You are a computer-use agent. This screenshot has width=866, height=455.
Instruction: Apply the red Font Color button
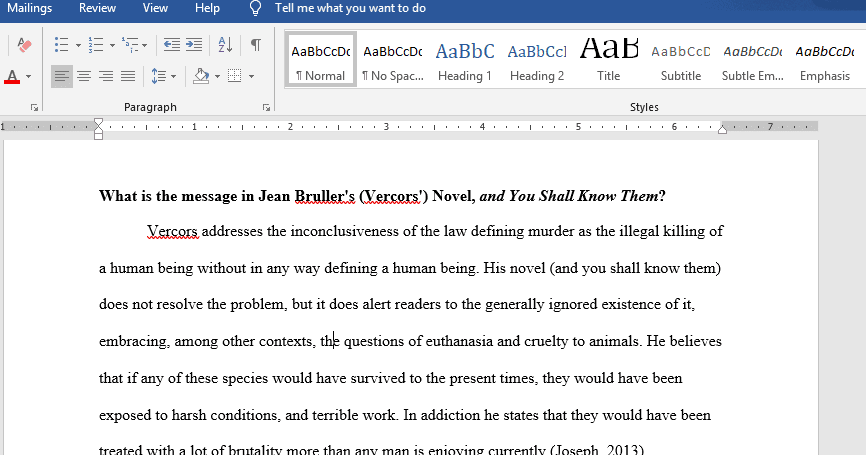pyautogui.click(x=12, y=76)
